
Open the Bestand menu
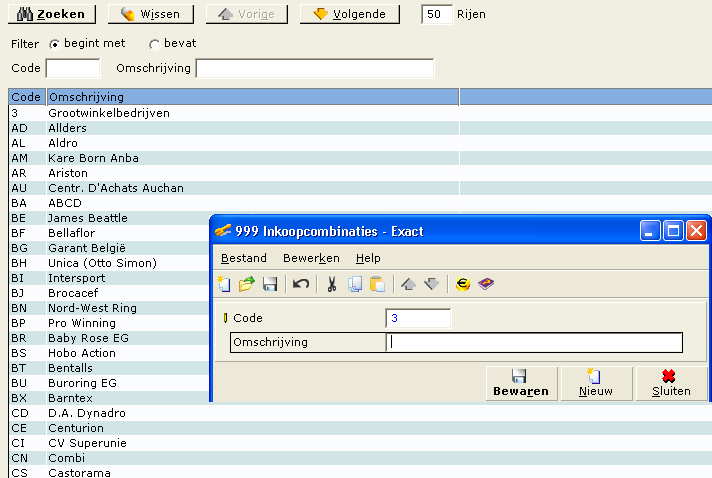244,258
